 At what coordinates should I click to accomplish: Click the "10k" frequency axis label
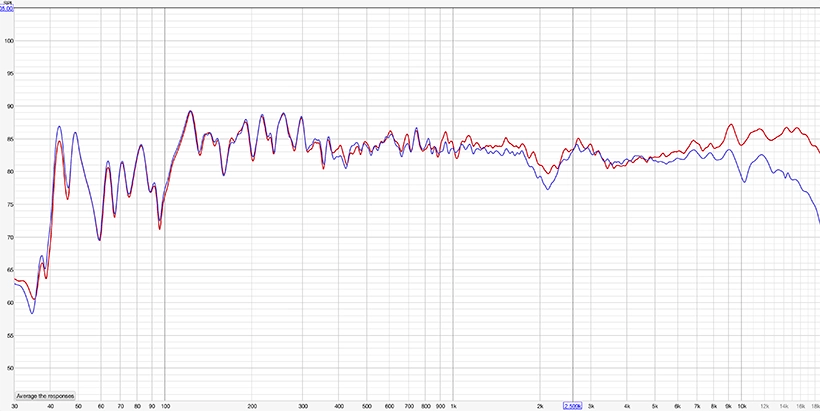pyautogui.click(x=742, y=406)
